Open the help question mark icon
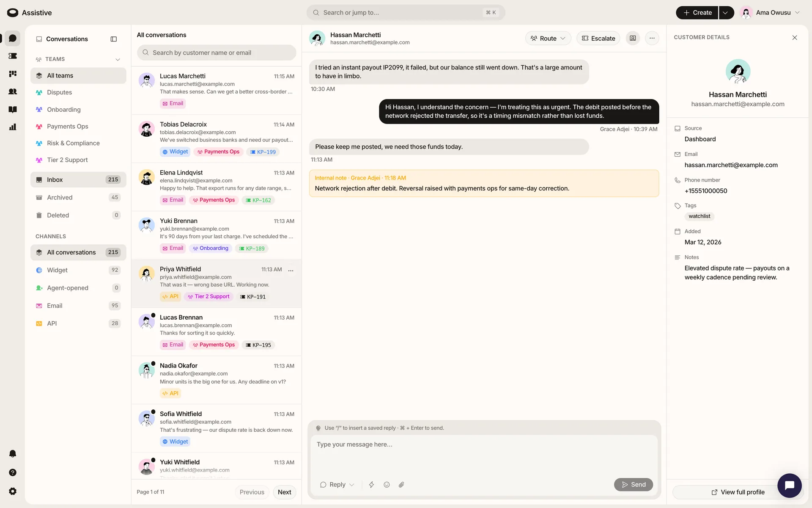Image resolution: width=812 pixels, height=508 pixels. pos(13,472)
